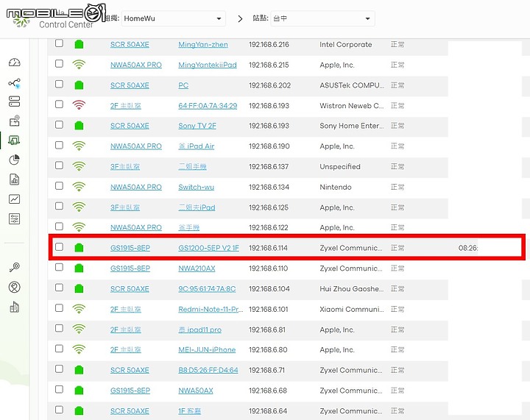Tick checkbox for Sony TV 2F row

[x=59, y=124]
